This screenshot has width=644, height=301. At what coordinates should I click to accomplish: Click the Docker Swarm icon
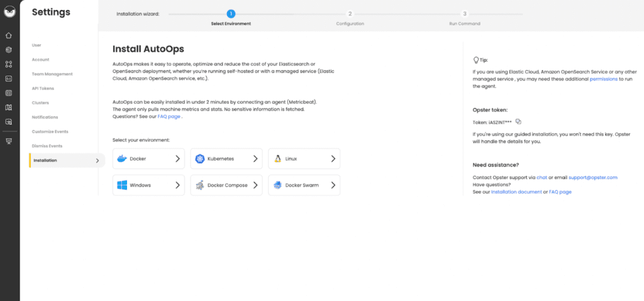[x=277, y=185]
